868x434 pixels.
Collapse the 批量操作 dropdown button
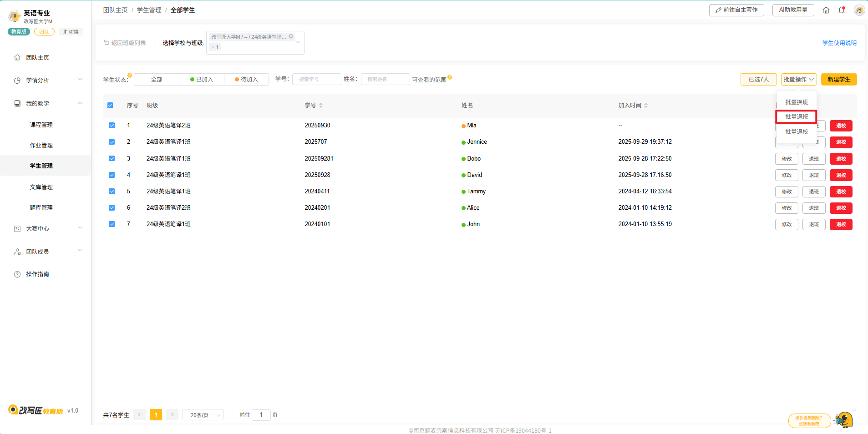tap(798, 80)
